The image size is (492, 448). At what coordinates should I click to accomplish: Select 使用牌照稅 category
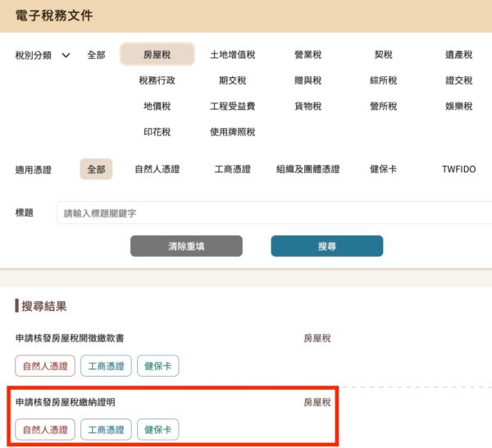(x=233, y=132)
